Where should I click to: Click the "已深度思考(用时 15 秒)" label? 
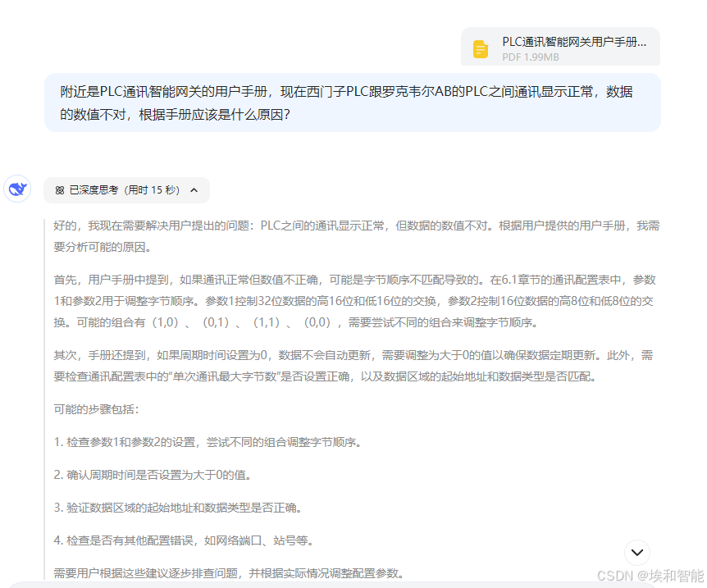pos(125,190)
